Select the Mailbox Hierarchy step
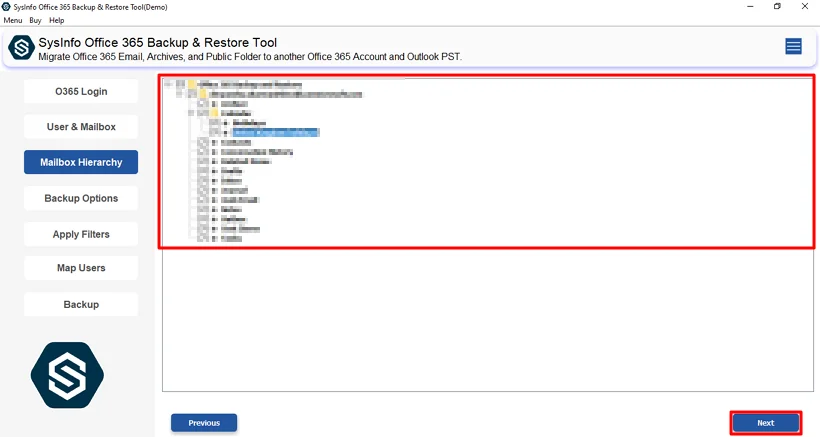This screenshot has height=437, width=820. tap(81, 162)
